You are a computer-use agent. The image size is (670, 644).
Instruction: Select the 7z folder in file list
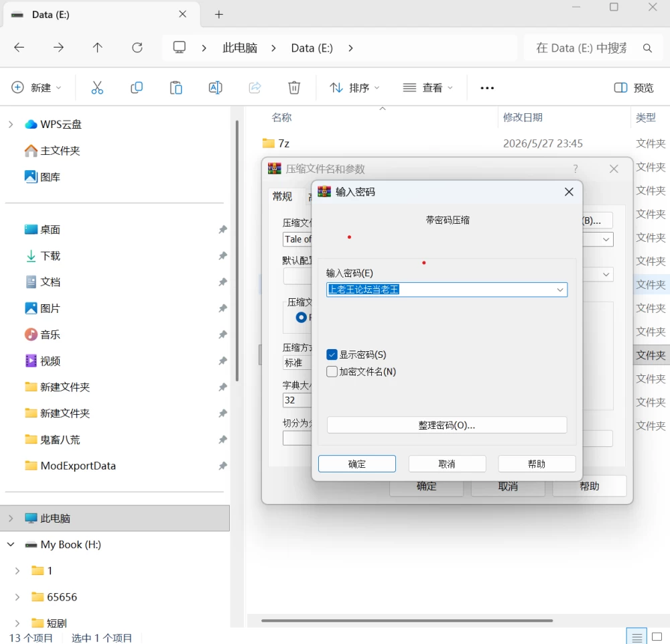click(x=283, y=143)
